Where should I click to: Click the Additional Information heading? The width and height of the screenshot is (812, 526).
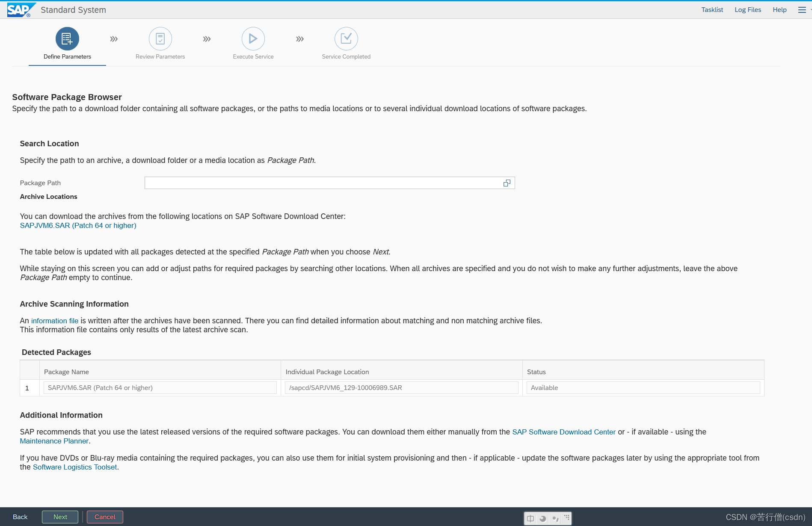[x=61, y=415]
